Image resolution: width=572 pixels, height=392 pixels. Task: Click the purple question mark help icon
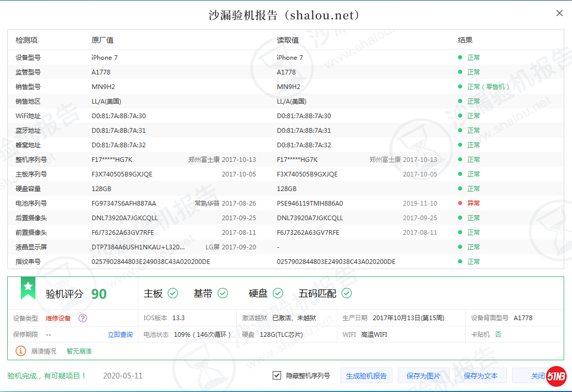coord(83,318)
